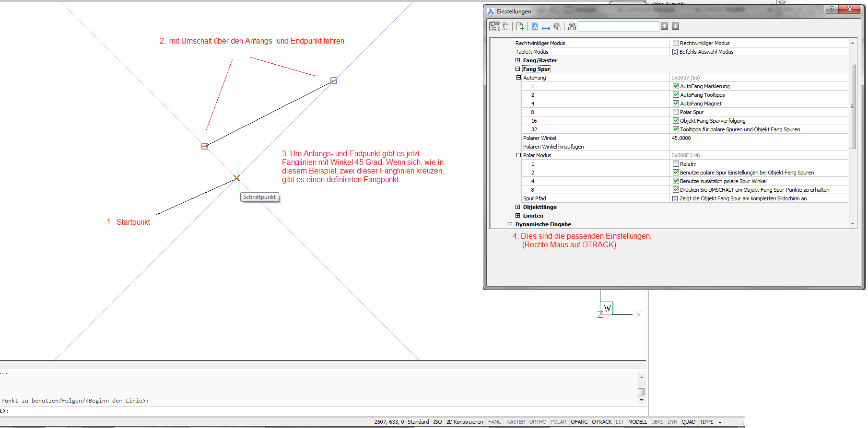868x428 pixels.
Task: Uncheck Benutze zusätzlich polare Spur Winkel
Action: (x=676, y=181)
